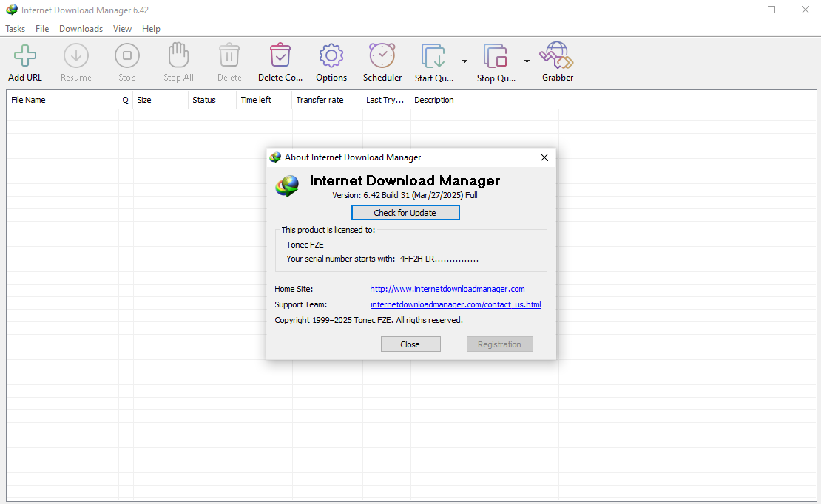This screenshot has height=504, width=821.
Task: Open the Grabber tool
Action: 557,57
